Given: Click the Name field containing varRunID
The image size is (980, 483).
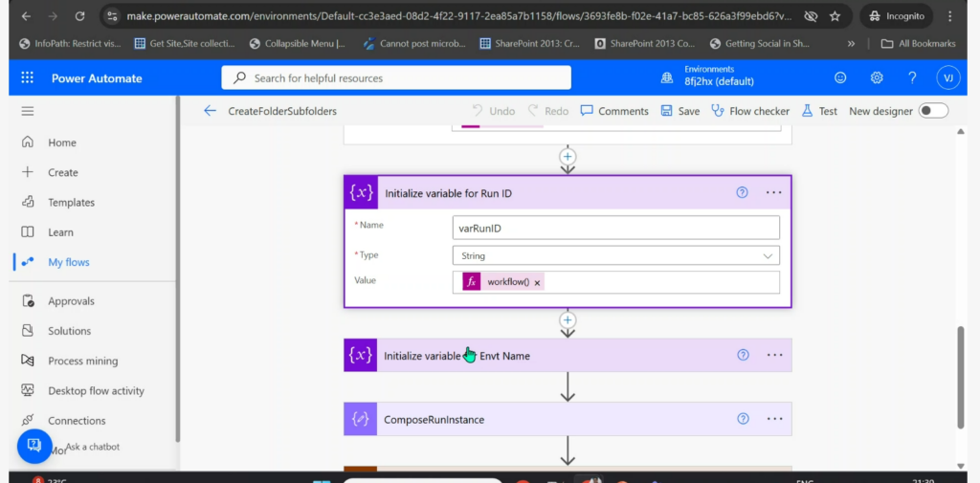Looking at the screenshot, I should click(x=615, y=228).
